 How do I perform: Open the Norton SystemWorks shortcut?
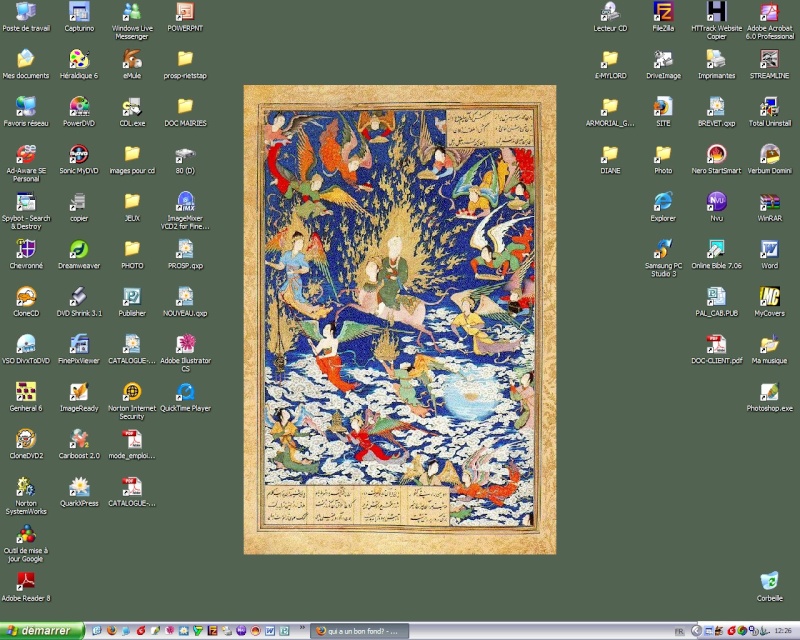pos(26,495)
